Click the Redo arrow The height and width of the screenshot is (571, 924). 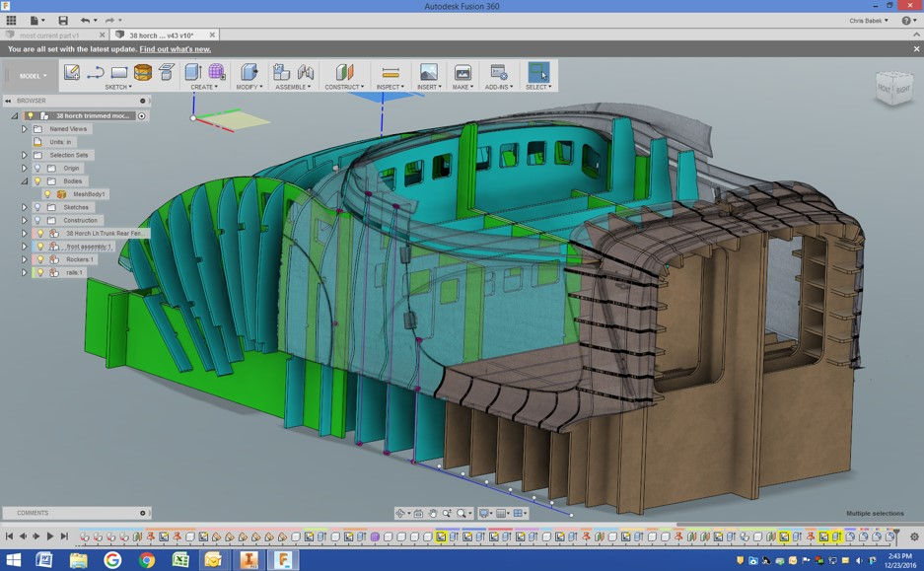tap(110, 21)
